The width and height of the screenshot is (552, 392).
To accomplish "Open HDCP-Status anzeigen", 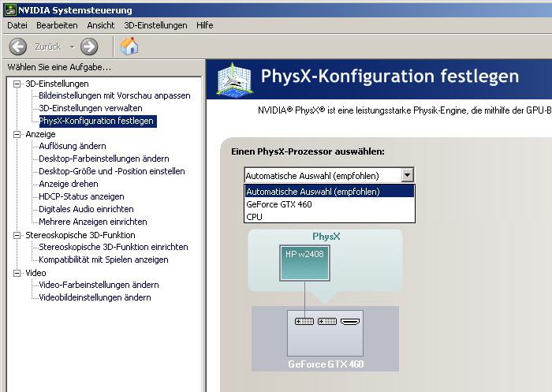I will [81, 196].
